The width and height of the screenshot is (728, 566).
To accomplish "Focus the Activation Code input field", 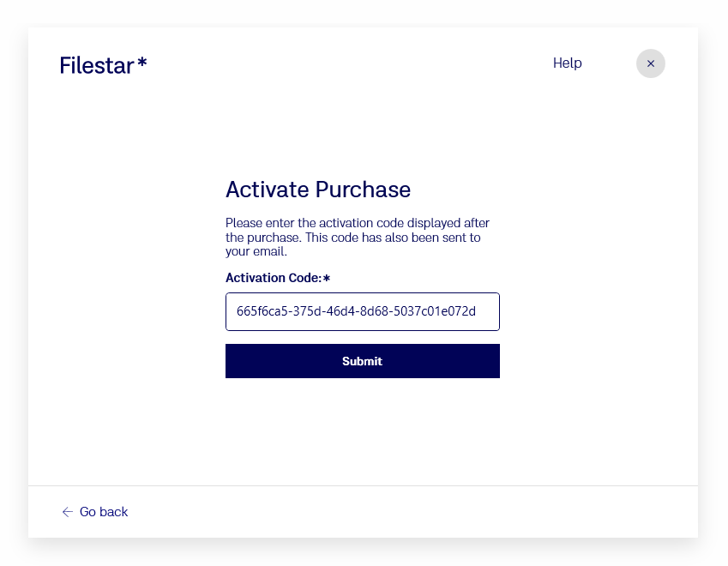I will tap(362, 311).
